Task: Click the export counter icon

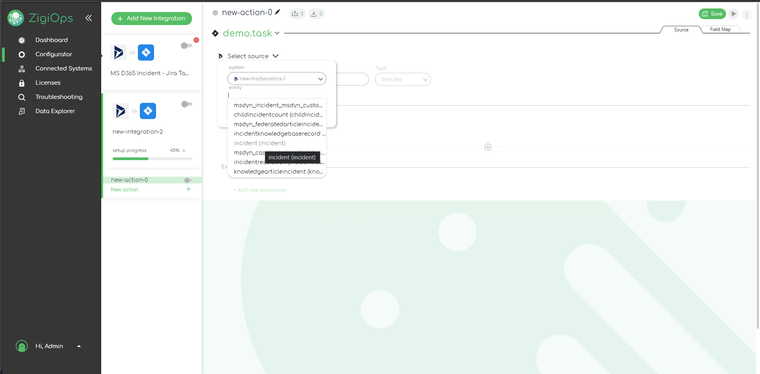Action: 297,14
